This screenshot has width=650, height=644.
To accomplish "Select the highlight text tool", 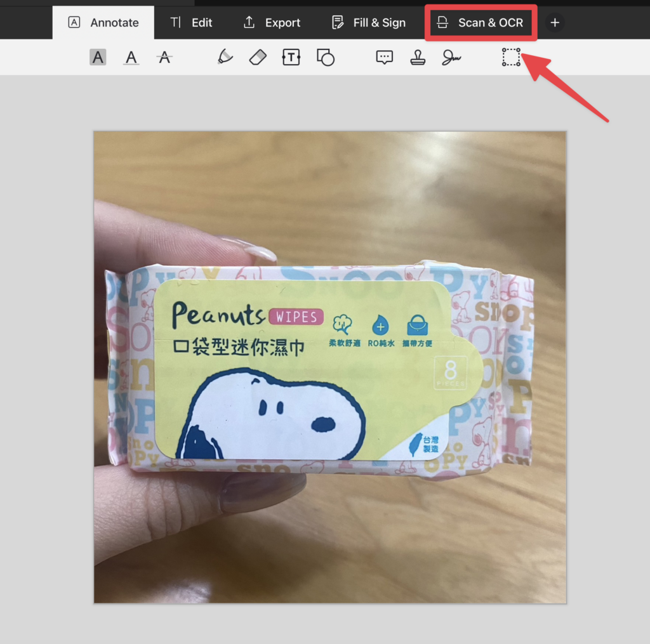I will coord(98,57).
